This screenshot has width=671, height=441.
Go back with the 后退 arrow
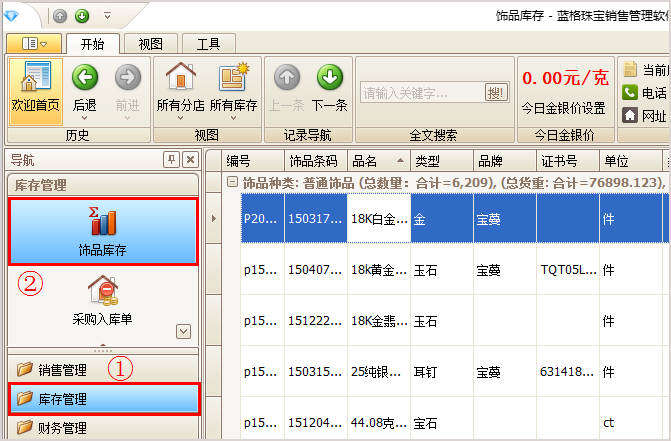[85, 78]
